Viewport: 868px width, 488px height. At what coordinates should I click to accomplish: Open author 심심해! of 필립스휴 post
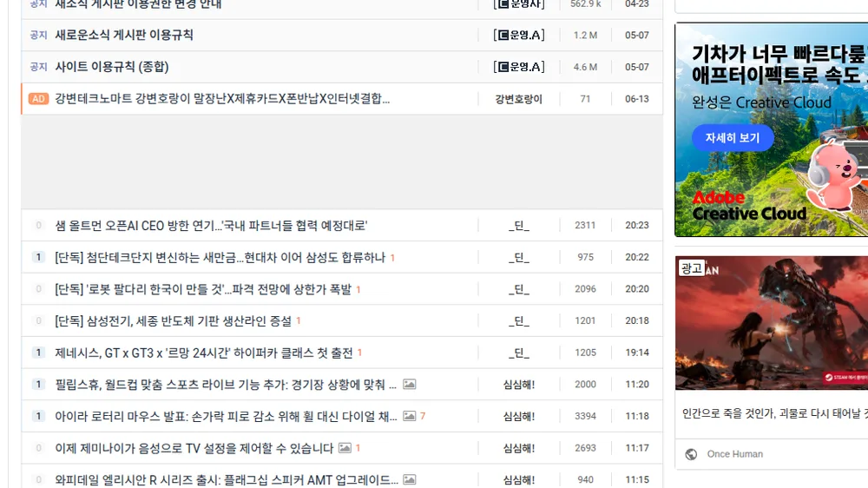[519, 385]
